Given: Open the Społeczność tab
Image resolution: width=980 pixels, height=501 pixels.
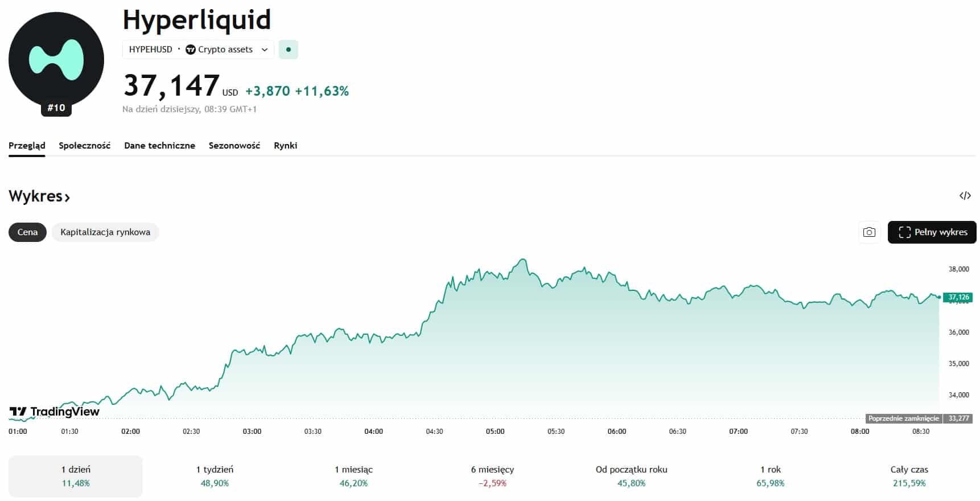Looking at the screenshot, I should coord(85,146).
